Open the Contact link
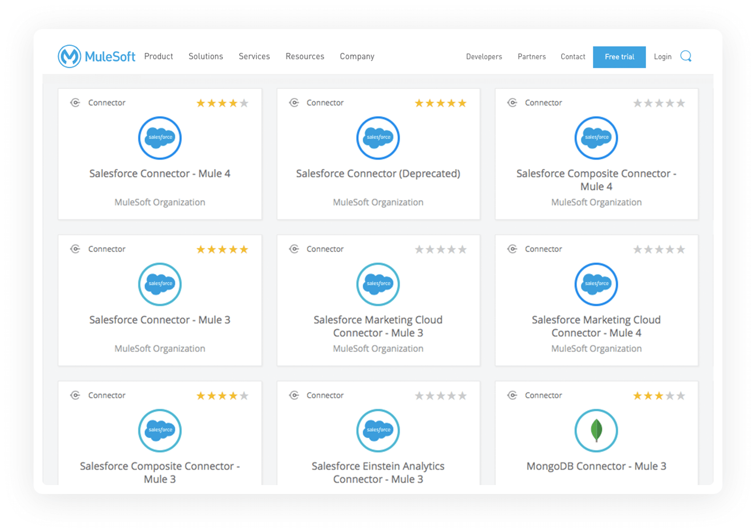Viewport: 756px width, 532px height. click(573, 57)
